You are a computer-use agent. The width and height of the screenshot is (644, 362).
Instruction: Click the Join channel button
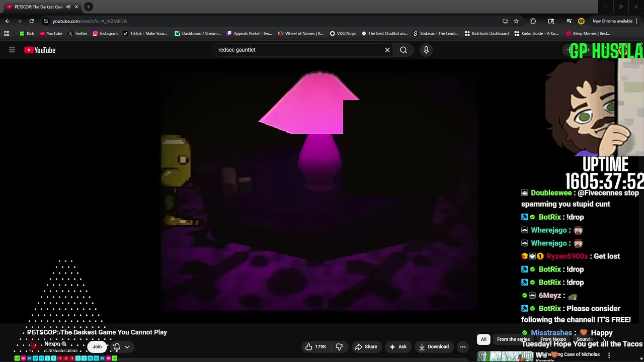pos(97,346)
